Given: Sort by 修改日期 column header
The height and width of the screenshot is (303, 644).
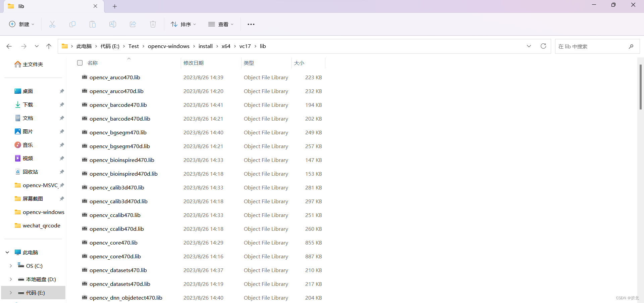Looking at the screenshot, I should 194,63.
